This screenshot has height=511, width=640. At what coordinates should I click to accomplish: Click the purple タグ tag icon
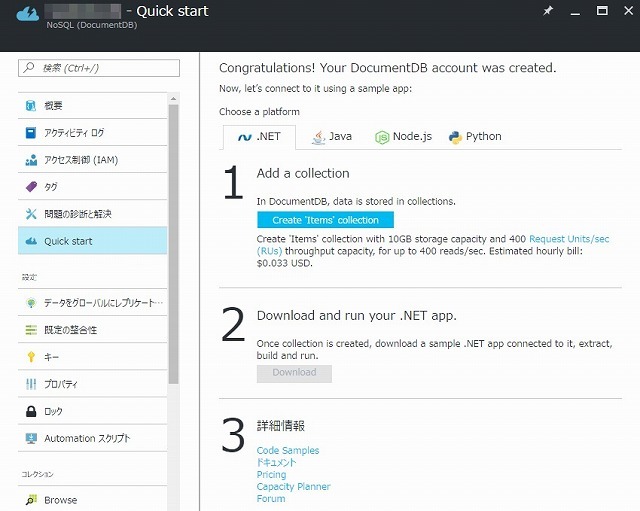(x=31, y=187)
